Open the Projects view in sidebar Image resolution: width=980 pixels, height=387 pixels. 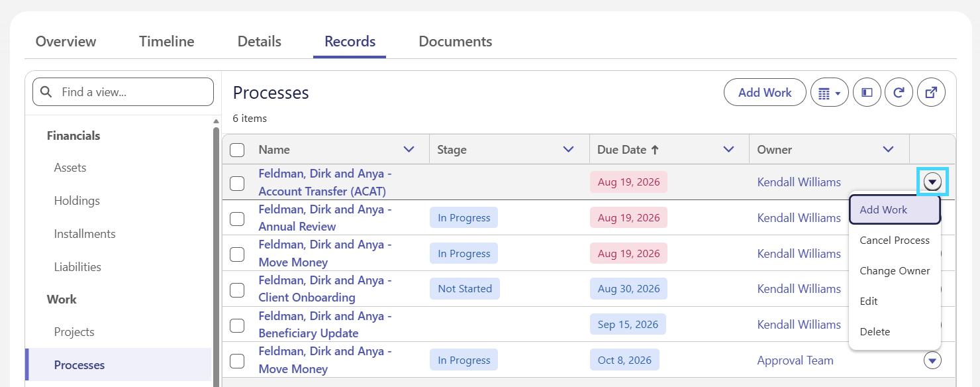(74, 332)
